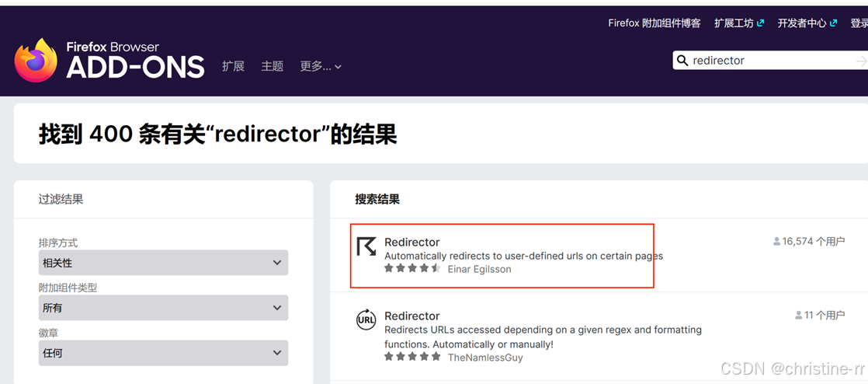
Task: Click the 搜索结果 heading
Action: [377, 200]
